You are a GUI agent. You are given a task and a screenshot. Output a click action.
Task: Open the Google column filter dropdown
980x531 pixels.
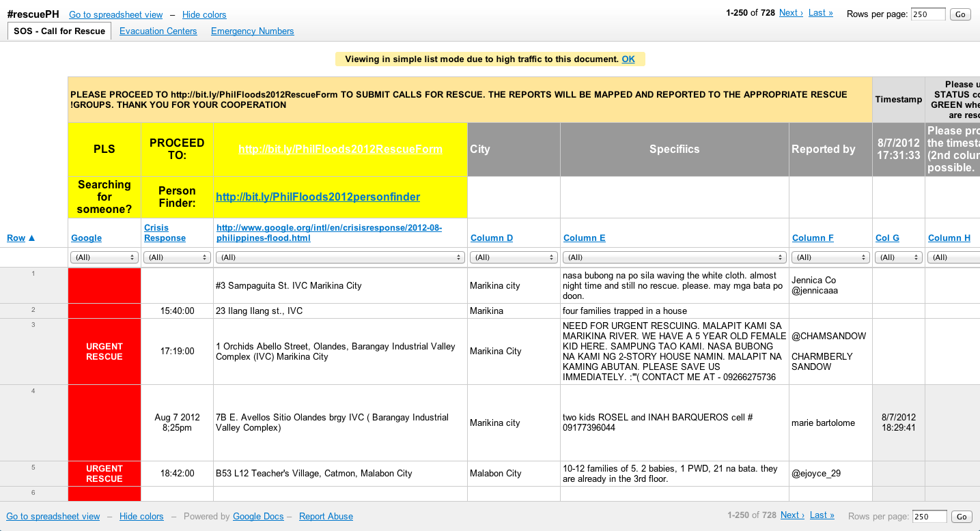point(104,257)
